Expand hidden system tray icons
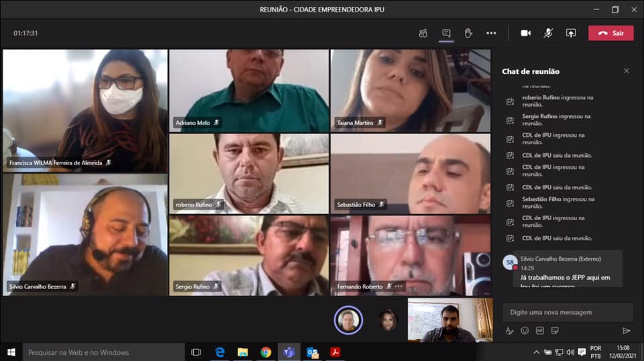The height and width of the screenshot is (361, 644). pyautogui.click(x=536, y=352)
